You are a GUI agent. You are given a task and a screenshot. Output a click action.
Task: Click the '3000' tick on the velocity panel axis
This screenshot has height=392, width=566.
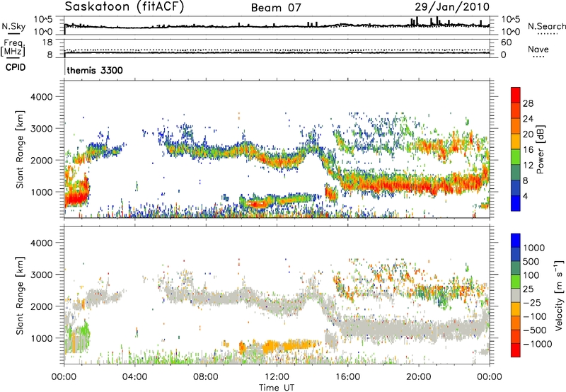[x=42, y=275]
